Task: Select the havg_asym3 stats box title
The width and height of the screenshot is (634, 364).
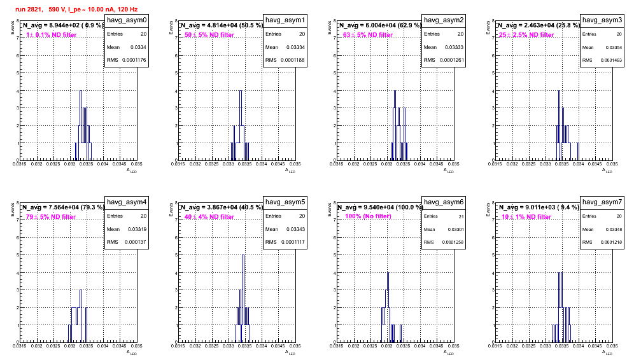Action: point(602,20)
